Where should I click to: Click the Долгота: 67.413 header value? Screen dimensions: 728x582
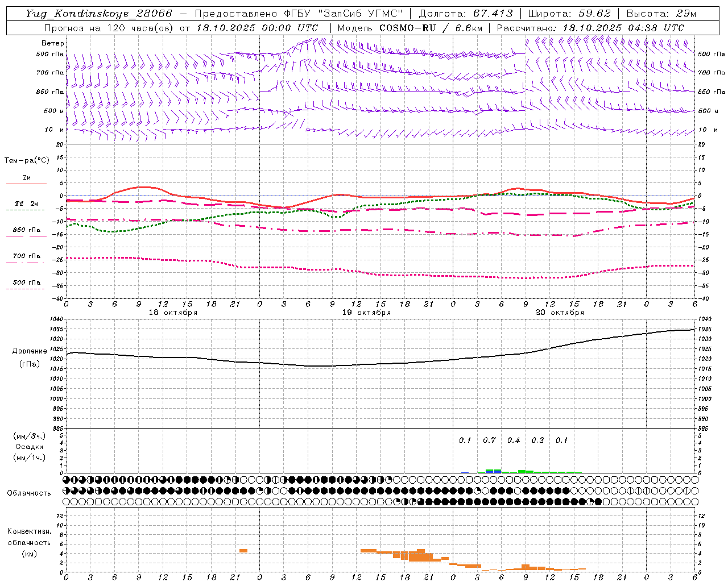coord(465,14)
